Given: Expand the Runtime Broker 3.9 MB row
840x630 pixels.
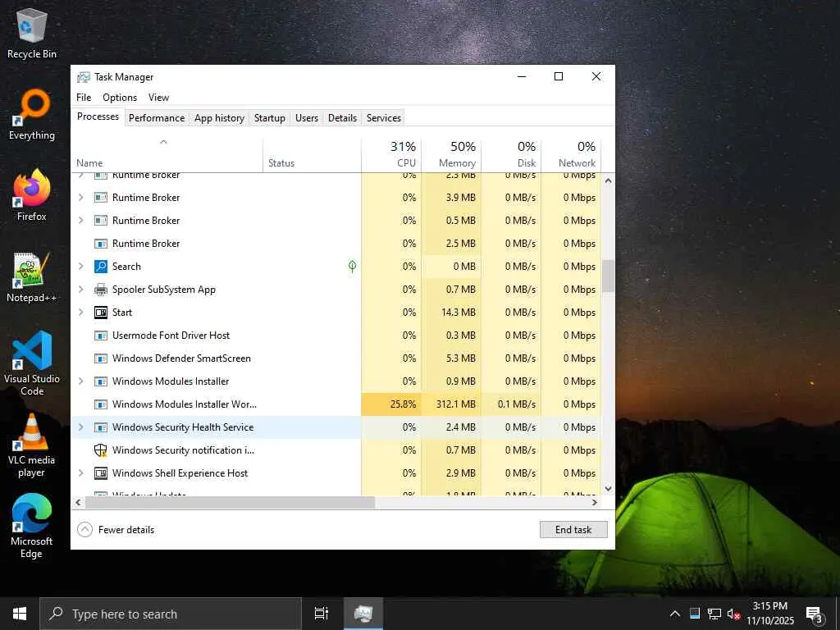Looking at the screenshot, I should point(81,198).
